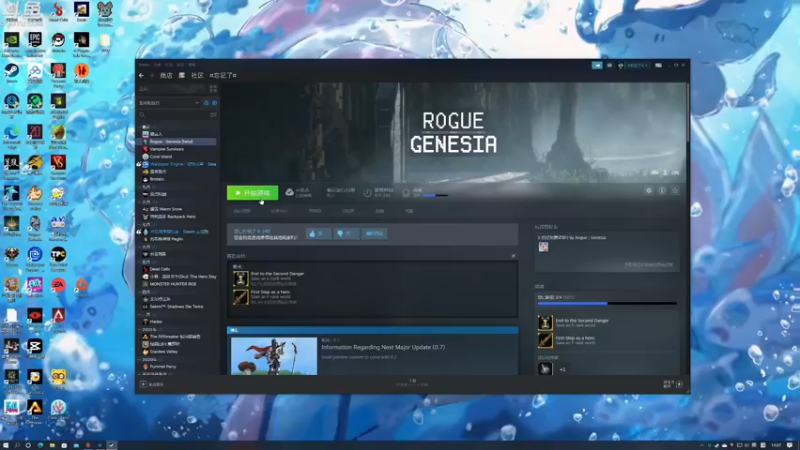Enter Big Picture mode via monitor icon
The height and width of the screenshot is (450, 800).
point(659,65)
